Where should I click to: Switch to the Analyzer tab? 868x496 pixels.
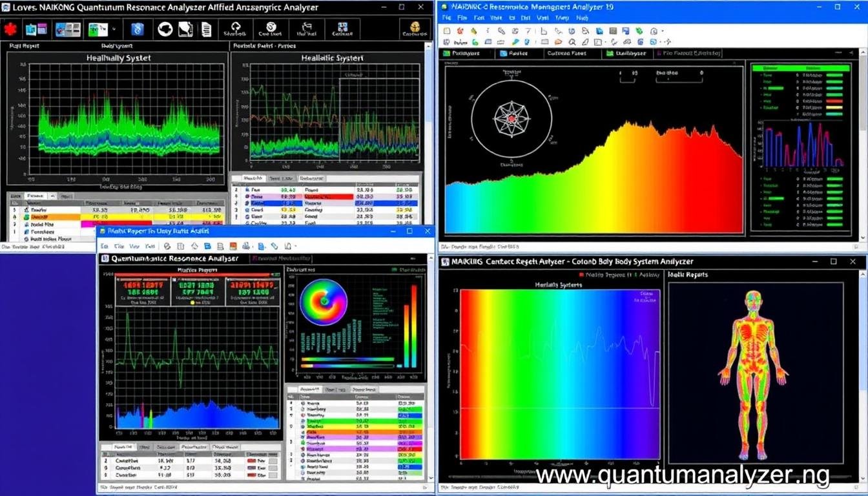[x=627, y=54]
